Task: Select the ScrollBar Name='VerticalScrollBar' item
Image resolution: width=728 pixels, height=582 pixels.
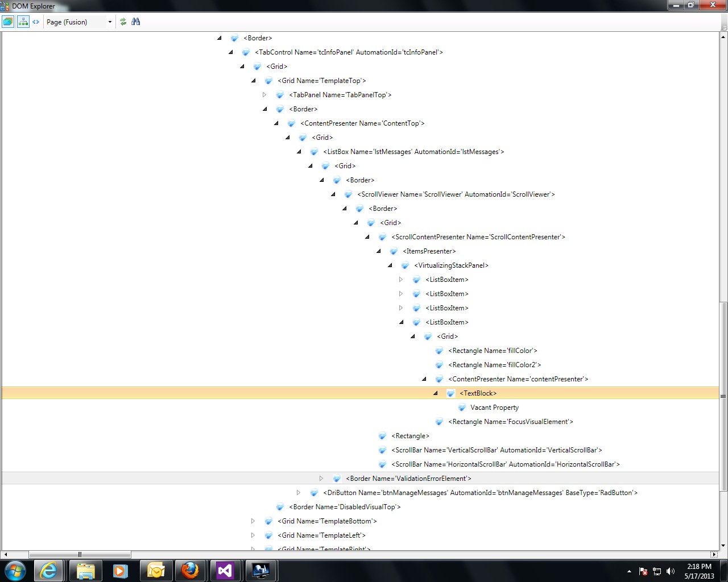Action: pos(497,450)
